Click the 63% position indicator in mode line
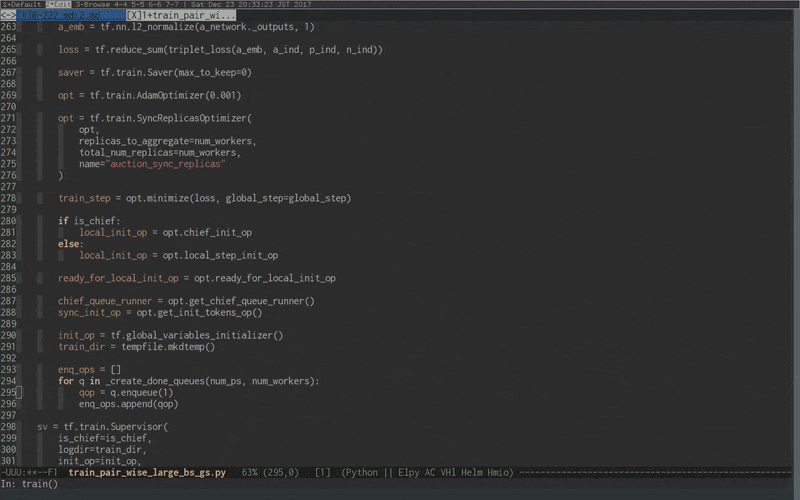This screenshot has width=800, height=500. [x=250, y=472]
